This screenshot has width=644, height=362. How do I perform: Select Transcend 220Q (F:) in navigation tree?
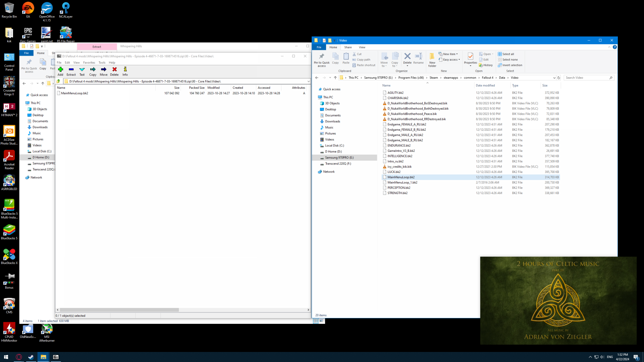point(338,164)
